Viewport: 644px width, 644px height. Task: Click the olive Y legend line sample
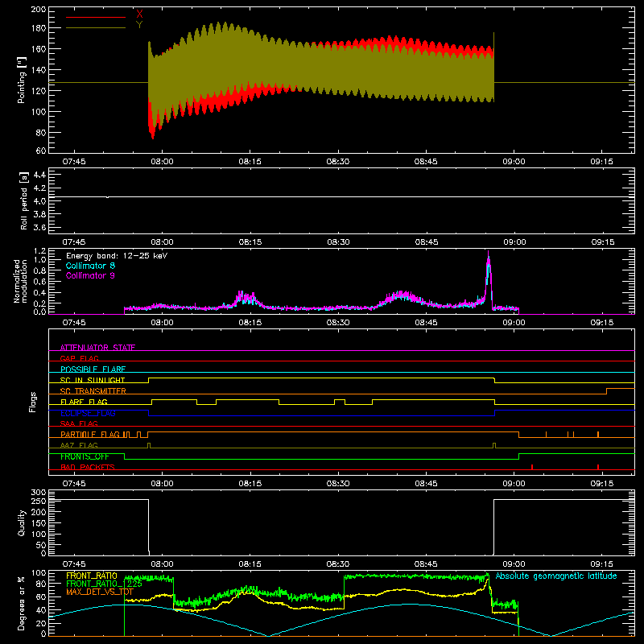pyautogui.click(x=96, y=27)
